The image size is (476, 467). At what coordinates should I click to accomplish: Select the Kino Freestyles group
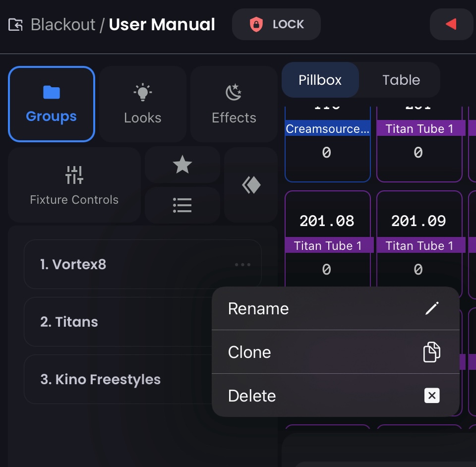tap(100, 379)
